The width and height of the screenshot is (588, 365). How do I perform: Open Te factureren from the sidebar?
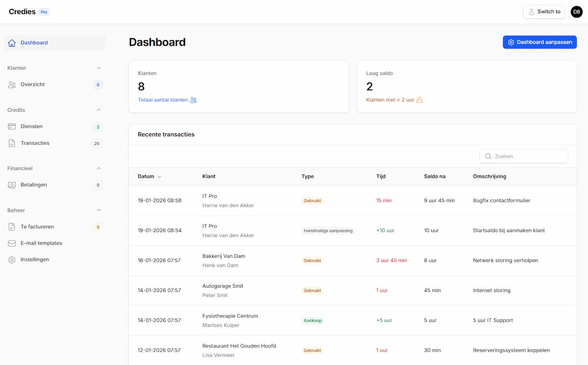click(x=38, y=226)
